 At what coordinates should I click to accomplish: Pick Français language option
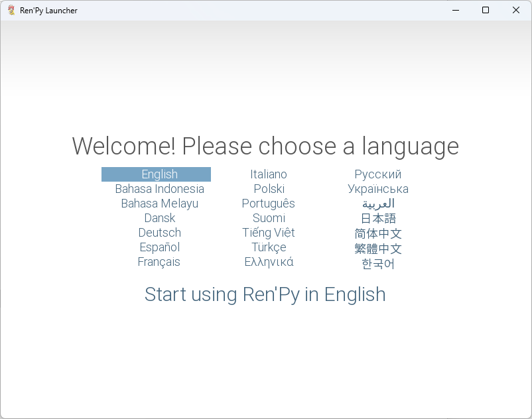click(159, 262)
